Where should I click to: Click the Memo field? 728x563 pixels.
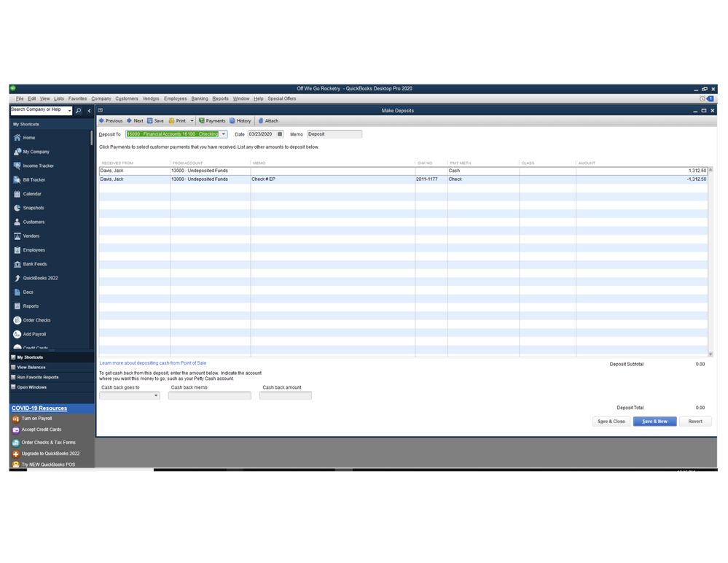pyautogui.click(x=334, y=134)
